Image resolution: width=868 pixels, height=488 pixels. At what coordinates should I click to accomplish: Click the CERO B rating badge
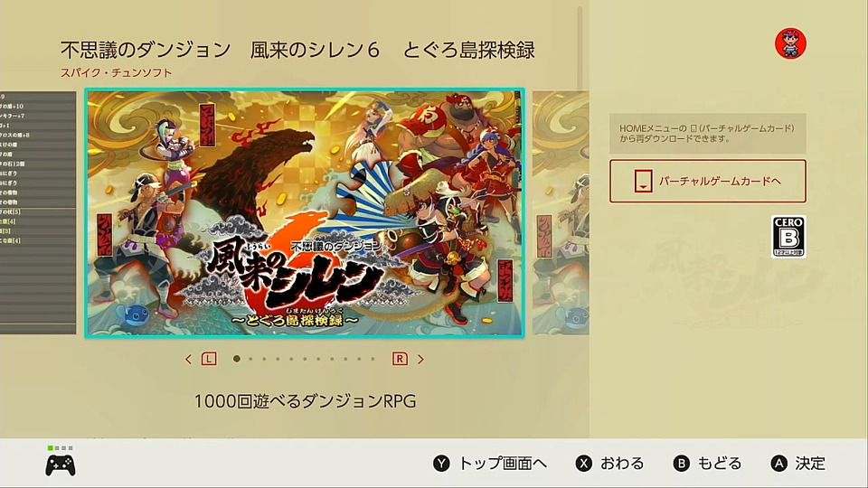click(788, 237)
